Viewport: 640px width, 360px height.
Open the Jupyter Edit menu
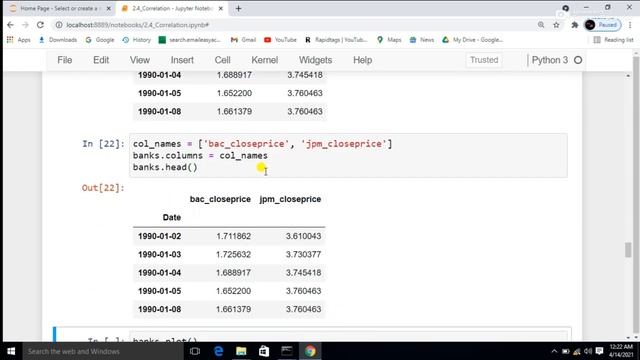(x=101, y=60)
